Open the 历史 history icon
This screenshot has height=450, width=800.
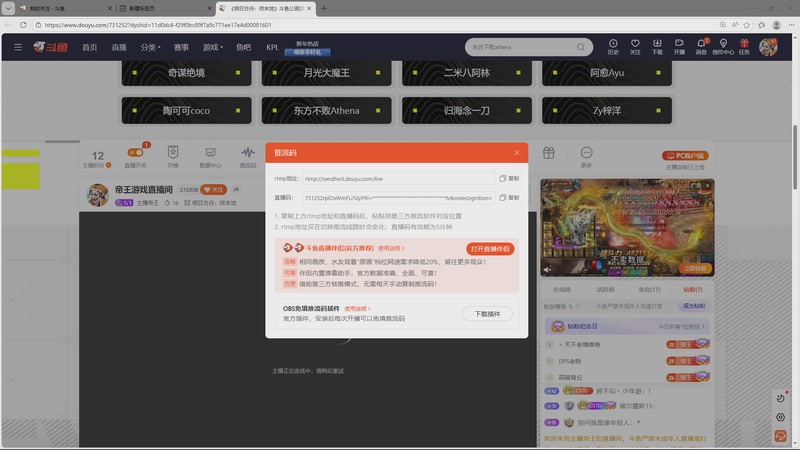[x=613, y=47]
